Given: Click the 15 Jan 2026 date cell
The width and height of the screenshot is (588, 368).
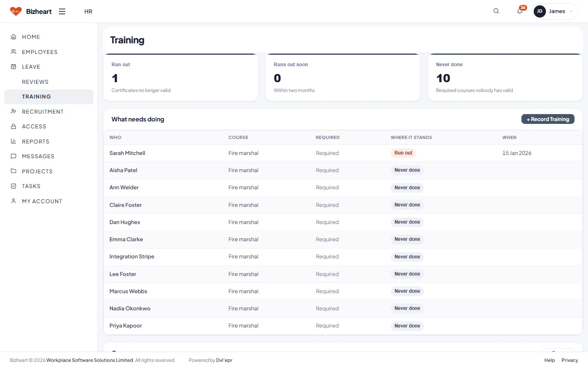Looking at the screenshot, I should pyautogui.click(x=517, y=153).
